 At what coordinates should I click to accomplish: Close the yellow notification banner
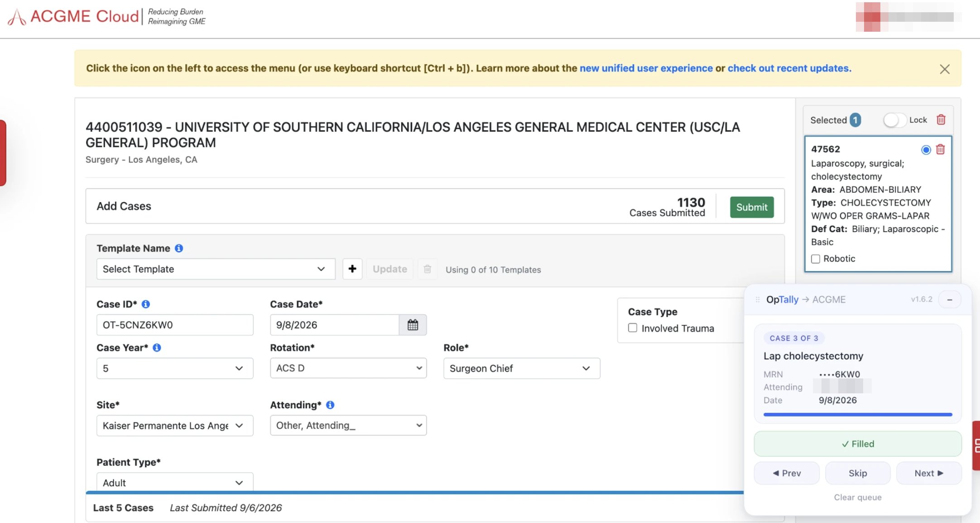(944, 69)
